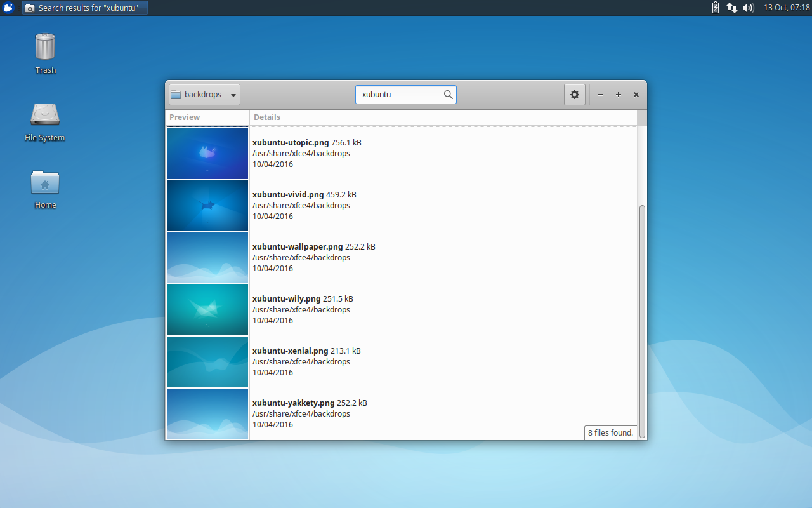
Task: Click the magnifier icon in the search field
Action: pos(448,94)
